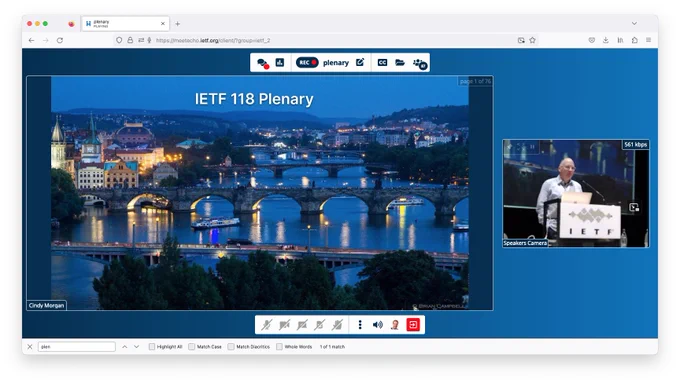Image resolution: width=680 pixels, height=384 pixels.
Task: Focus the find-in-page search field
Action: (77, 347)
